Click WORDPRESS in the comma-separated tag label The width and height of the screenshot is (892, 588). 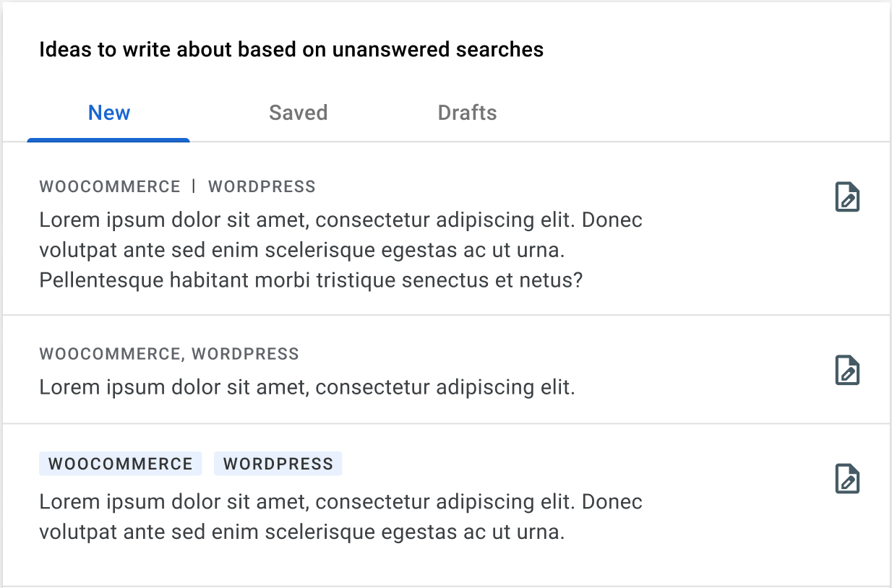[x=245, y=354]
